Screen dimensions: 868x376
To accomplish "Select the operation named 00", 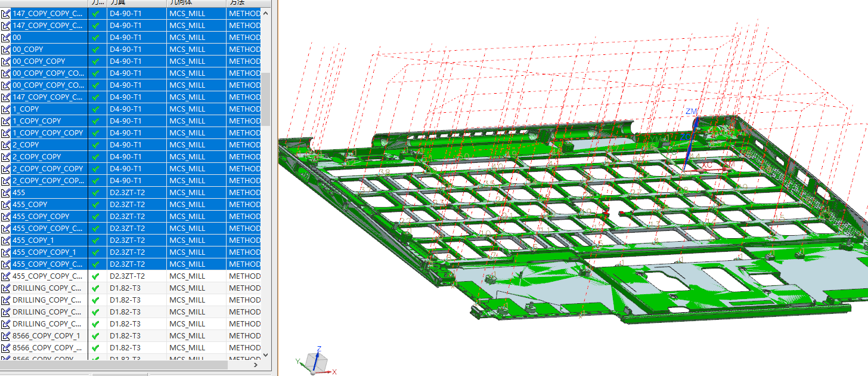I will pyautogui.click(x=17, y=38).
